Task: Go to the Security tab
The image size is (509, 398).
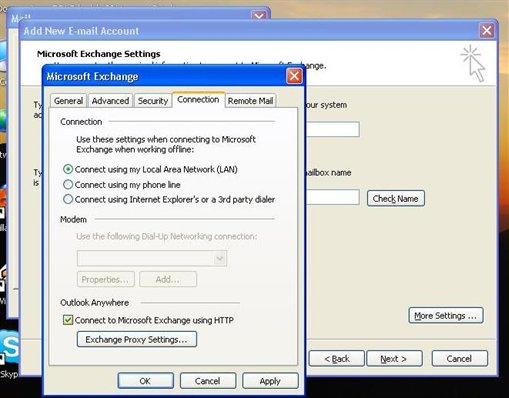Action: [153, 101]
